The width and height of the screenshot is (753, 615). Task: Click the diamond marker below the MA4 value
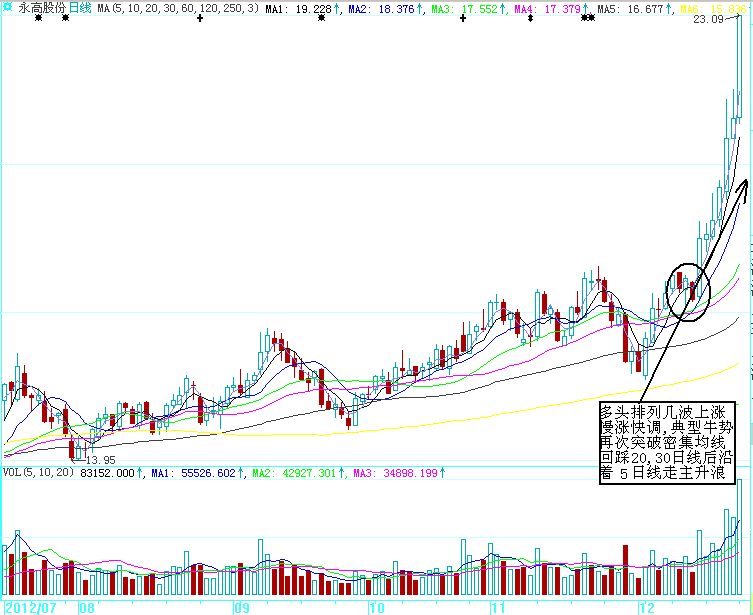tap(530, 19)
